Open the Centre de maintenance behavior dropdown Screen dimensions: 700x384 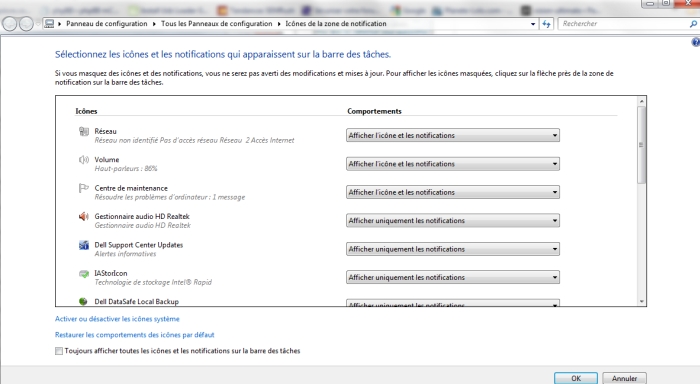(x=453, y=192)
